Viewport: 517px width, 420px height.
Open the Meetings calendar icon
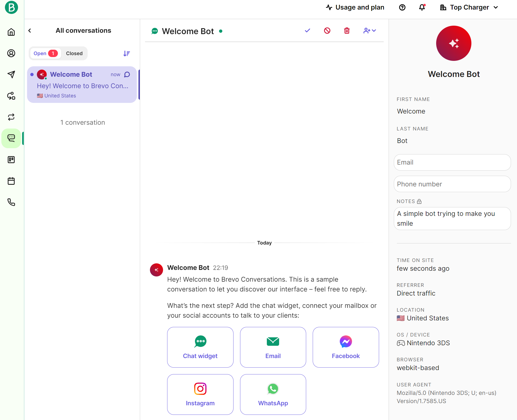[x=11, y=181]
